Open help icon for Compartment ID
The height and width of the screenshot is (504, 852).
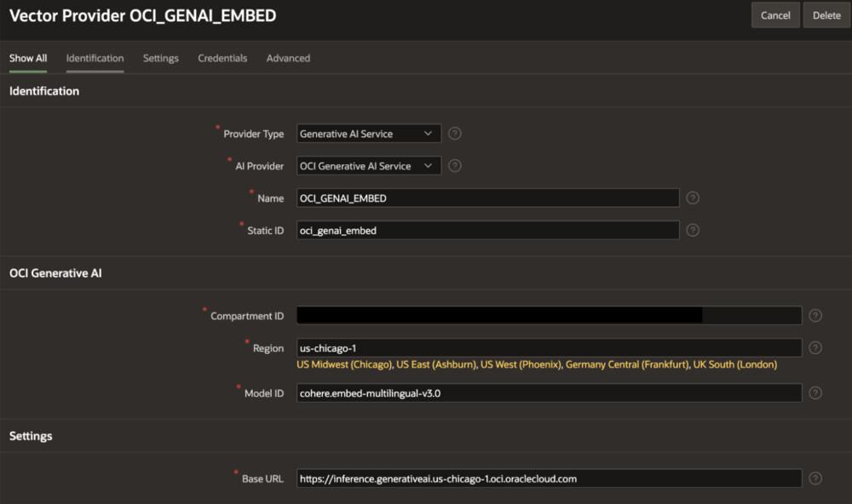pos(815,316)
